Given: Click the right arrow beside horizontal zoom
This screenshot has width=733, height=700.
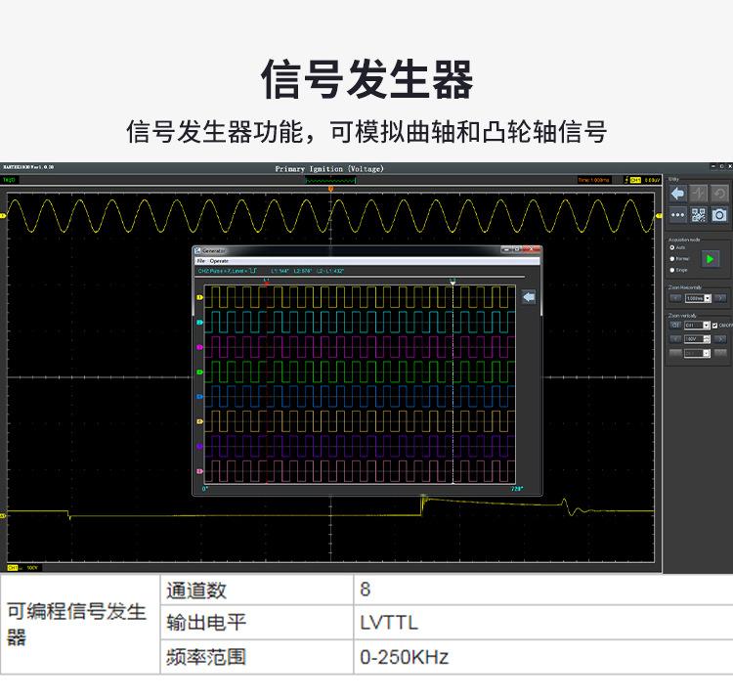Looking at the screenshot, I should click(720, 298).
